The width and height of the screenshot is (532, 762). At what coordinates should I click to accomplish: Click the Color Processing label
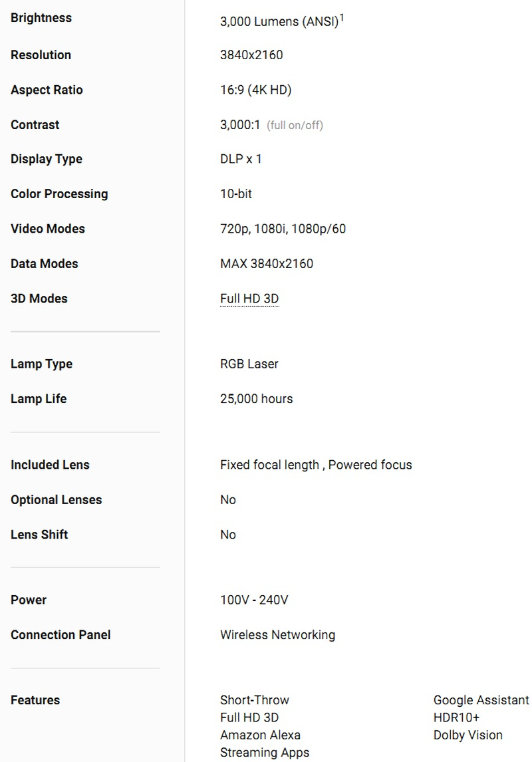click(x=59, y=194)
